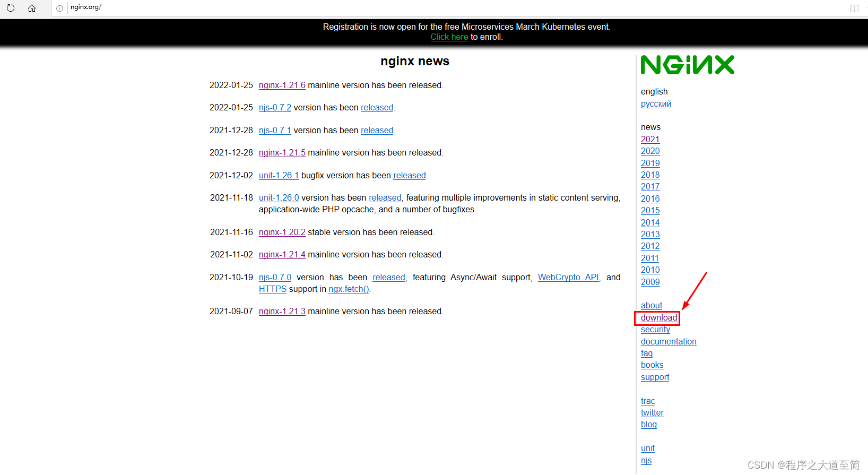Screen dimensions: 868x475
Task: Open the unit-1.26.1 link
Action: tap(279, 176)
